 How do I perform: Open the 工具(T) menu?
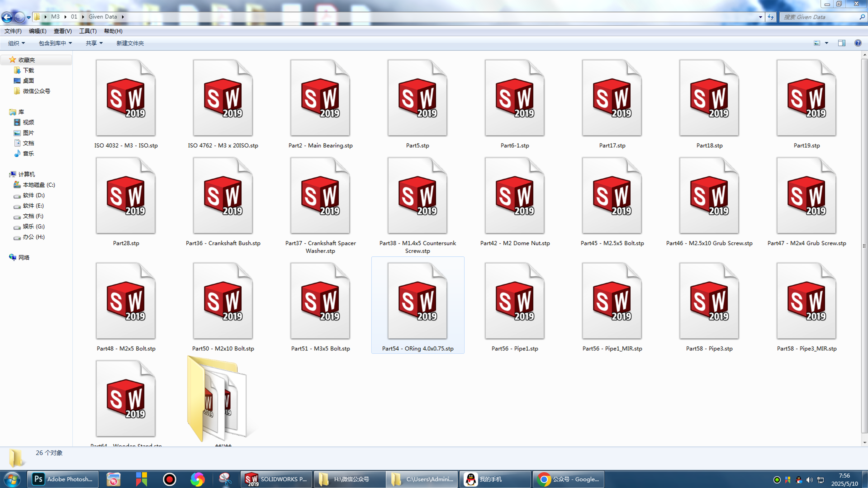tap(88, 31)
